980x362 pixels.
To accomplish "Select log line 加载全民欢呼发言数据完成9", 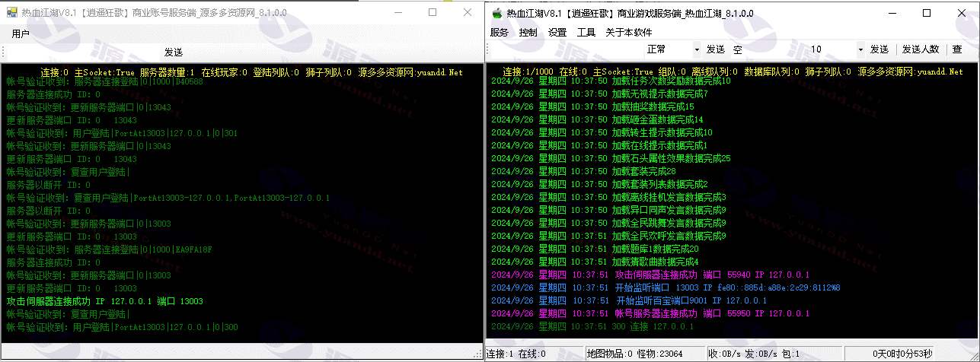I will (x=609, y=237).
